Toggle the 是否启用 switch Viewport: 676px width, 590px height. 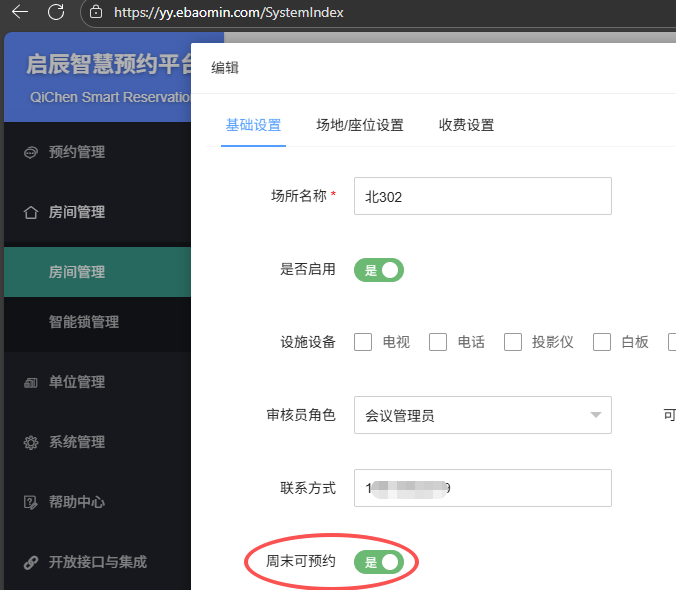379,270
